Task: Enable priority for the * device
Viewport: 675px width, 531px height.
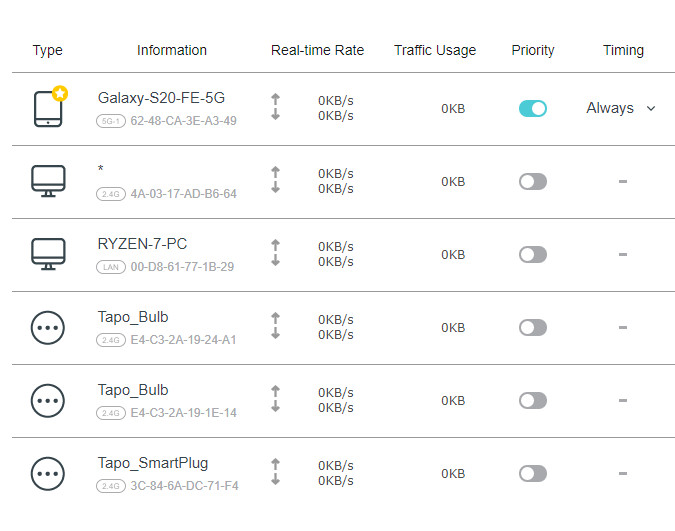Action: click(x=533, y=181)
